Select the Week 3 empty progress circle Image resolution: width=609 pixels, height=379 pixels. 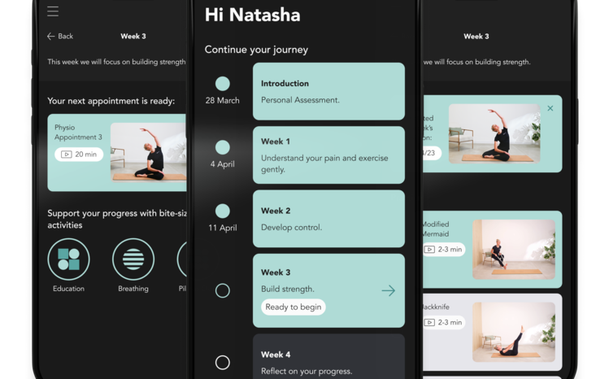pyautogui.click(x=223, y=290)
